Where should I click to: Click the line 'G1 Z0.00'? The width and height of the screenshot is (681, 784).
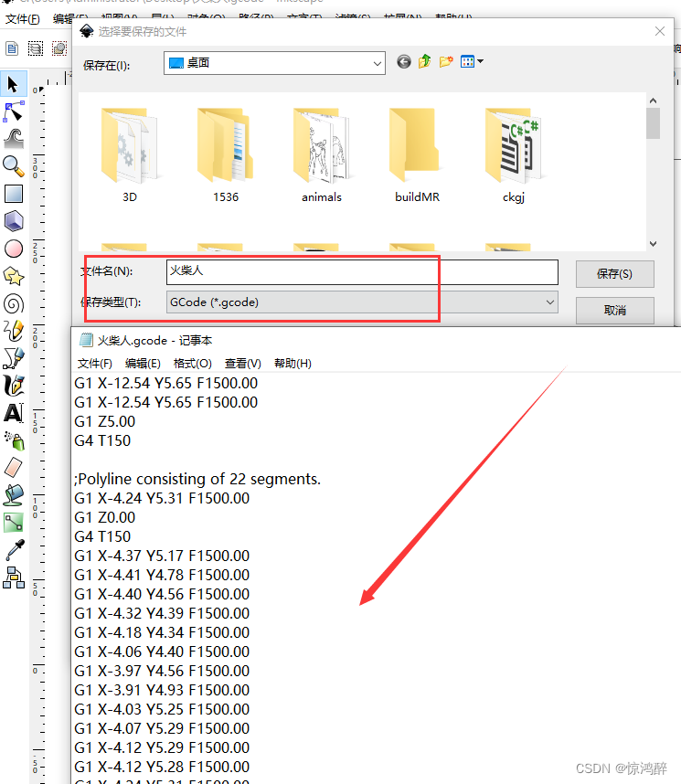[x=104, y=517]
